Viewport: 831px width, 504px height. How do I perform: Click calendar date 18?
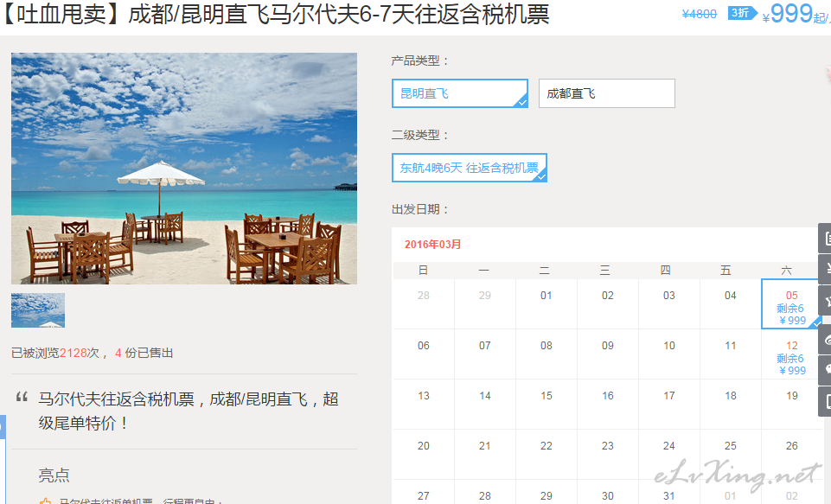[x=731, y=396]
